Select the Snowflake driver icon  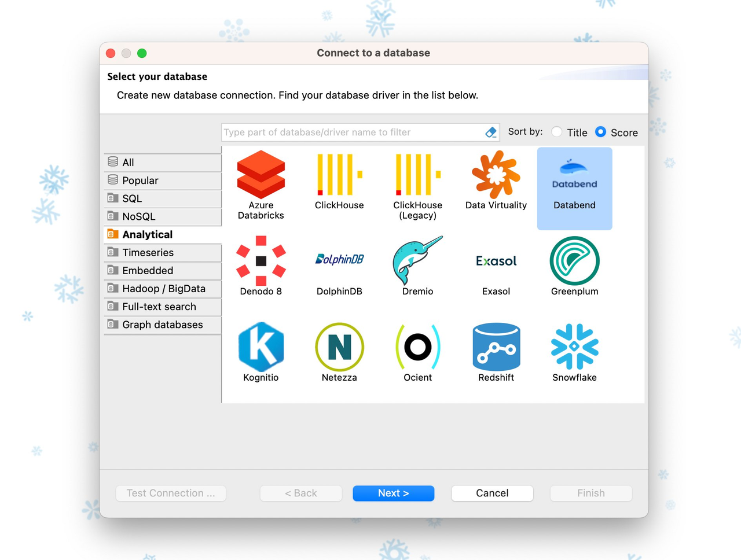point(574,347)
